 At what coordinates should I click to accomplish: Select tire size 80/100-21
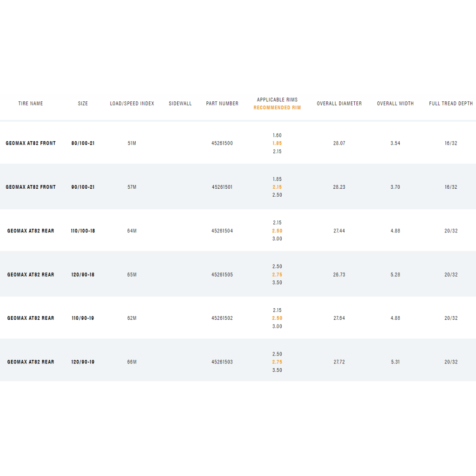pyautogui.click(x=83, y=143)
